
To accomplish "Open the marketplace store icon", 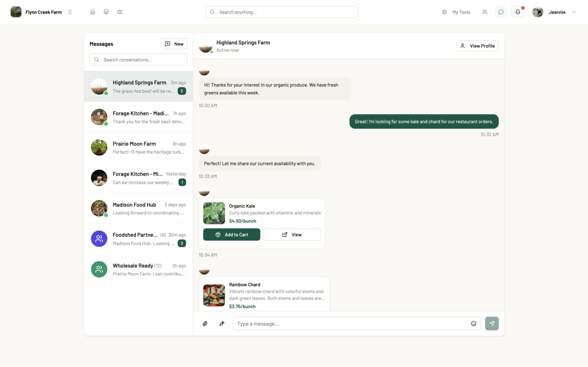I will [x=106, y=12].
